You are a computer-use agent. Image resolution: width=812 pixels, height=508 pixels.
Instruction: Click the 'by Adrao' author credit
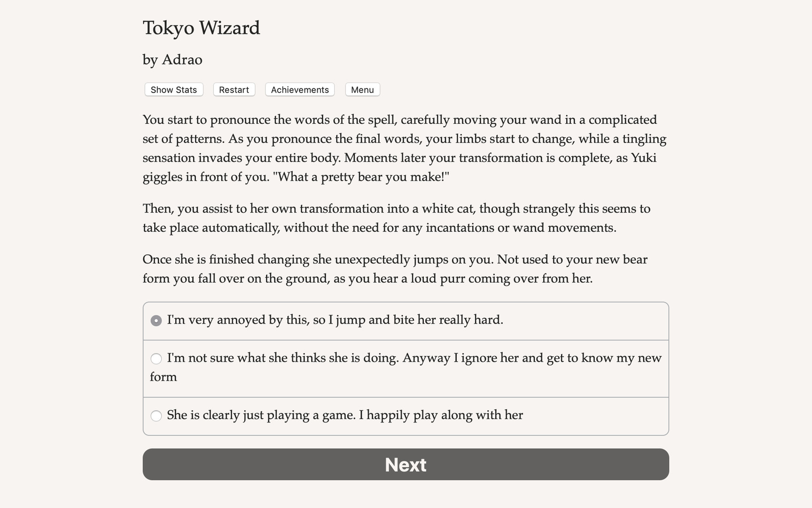click(172, 60)
